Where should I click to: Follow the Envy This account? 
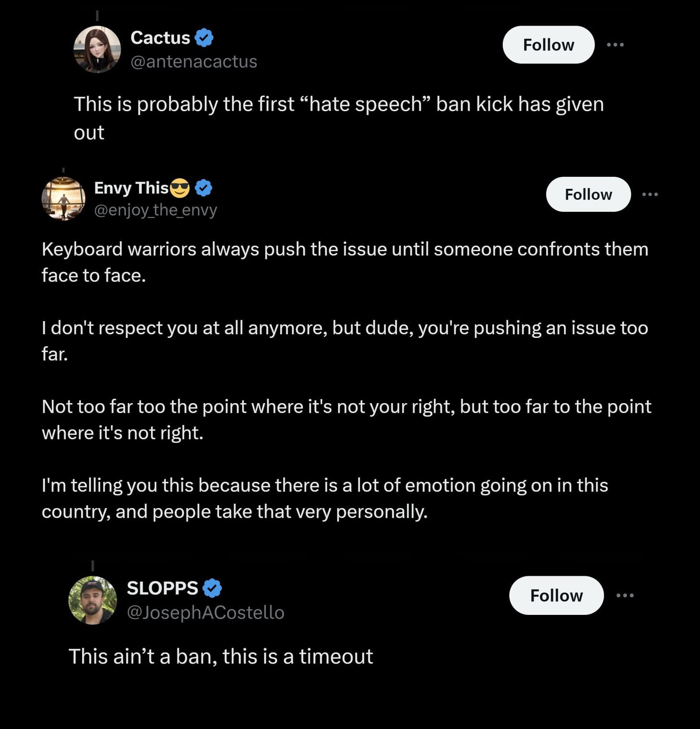coord(588,194)
